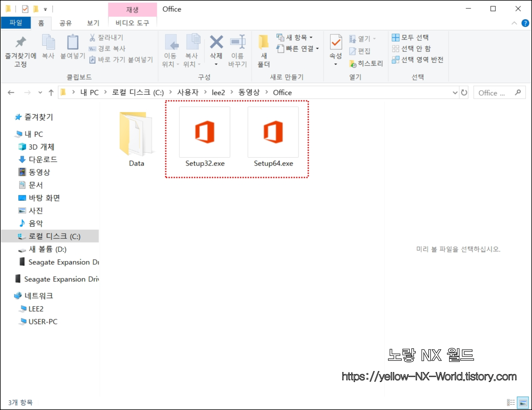Click lee2 breadcrumb in address bar
This screenshot has height=410, width=532.
coord(218,93)
